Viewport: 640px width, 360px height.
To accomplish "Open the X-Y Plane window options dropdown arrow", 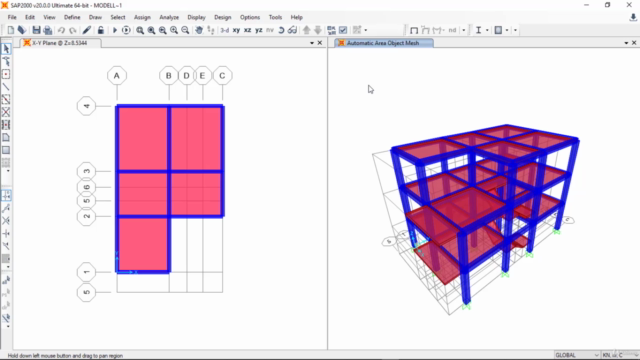I will [312, 43].
